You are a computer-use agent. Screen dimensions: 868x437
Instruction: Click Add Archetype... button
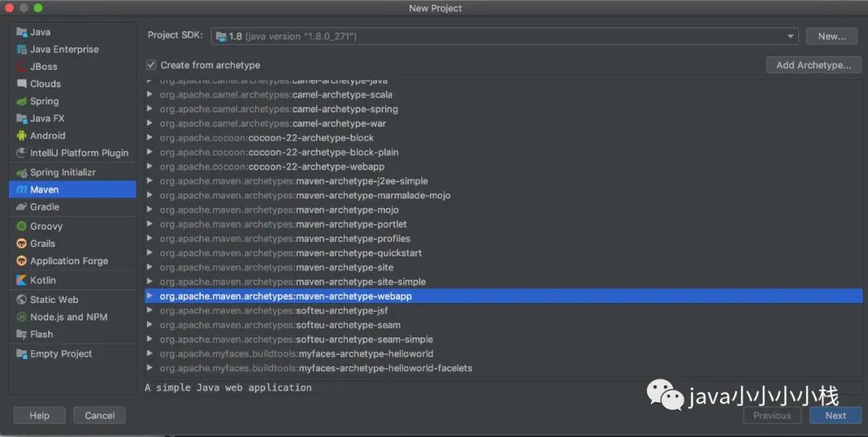(x=813, y=65)
